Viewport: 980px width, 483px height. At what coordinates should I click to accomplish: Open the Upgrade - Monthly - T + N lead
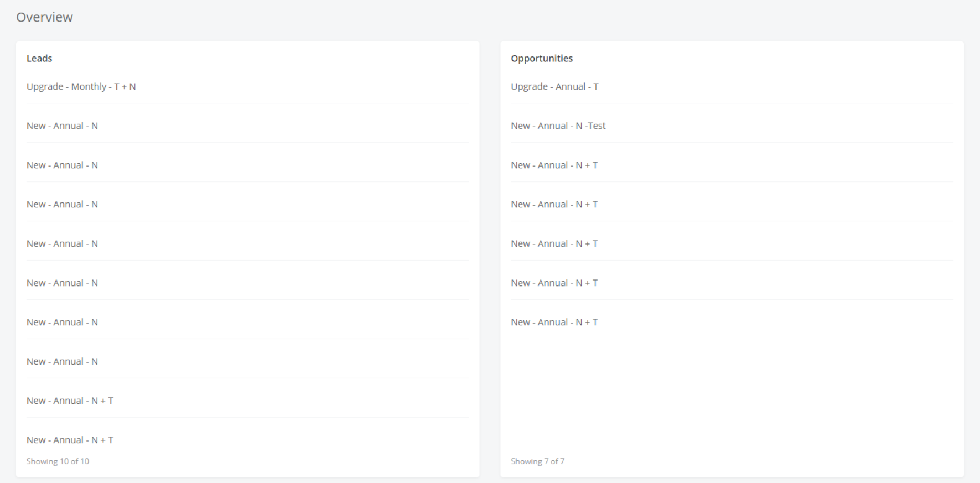[81, 86]
